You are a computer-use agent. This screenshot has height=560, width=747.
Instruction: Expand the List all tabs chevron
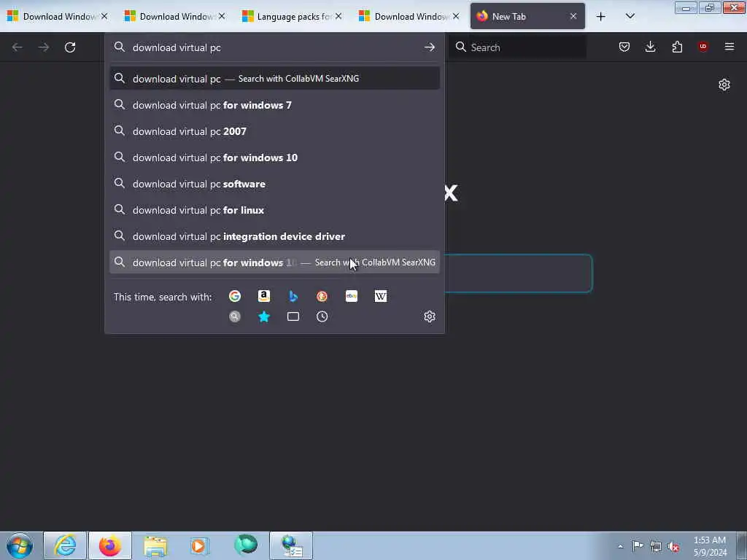tap(630, 17)
